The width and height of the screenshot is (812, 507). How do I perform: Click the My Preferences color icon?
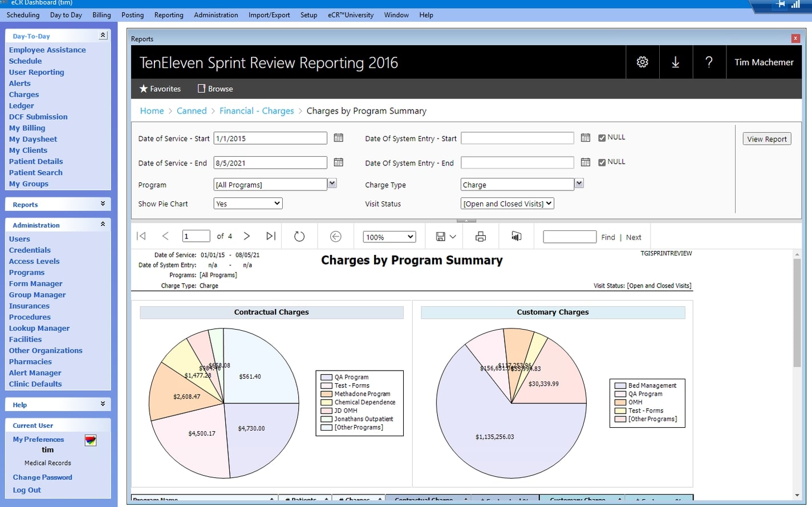pos(91,440)
